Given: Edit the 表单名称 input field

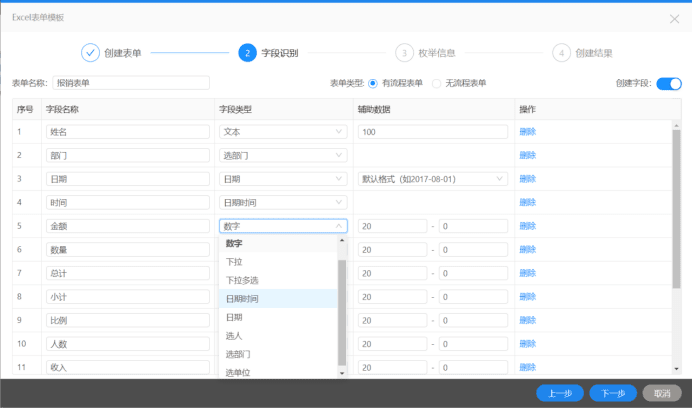Looking at the screenshot, I should pyautogui.click(x=131, y=83).
